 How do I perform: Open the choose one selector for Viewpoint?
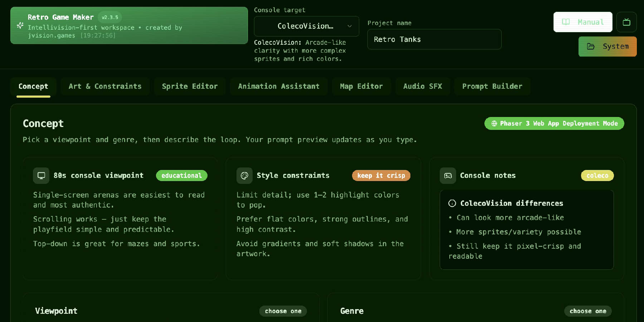point(283,311)
